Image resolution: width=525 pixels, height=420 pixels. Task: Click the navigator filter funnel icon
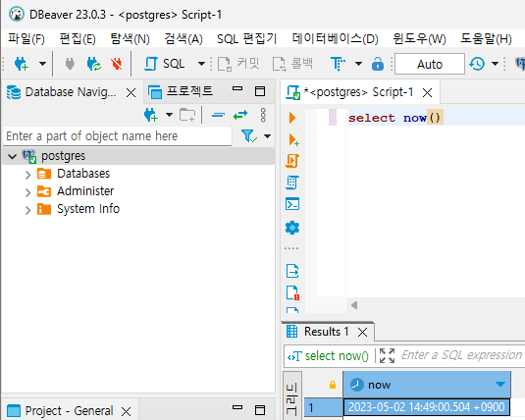(x=249, y=136)
